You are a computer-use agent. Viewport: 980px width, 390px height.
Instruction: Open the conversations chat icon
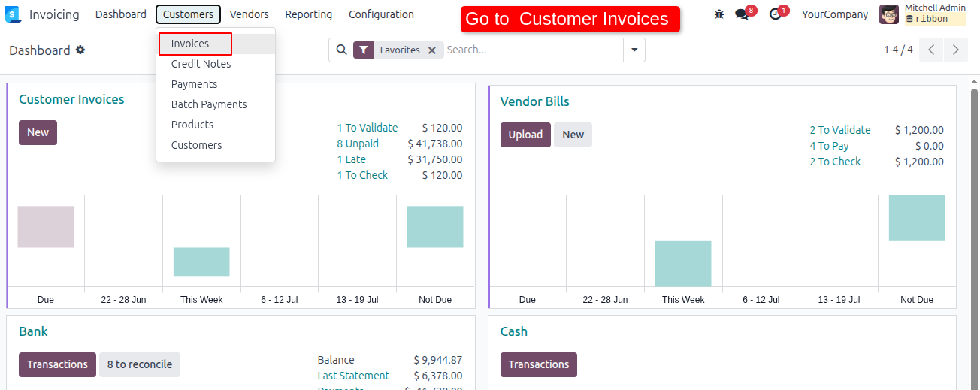click(x=742, y=14)
